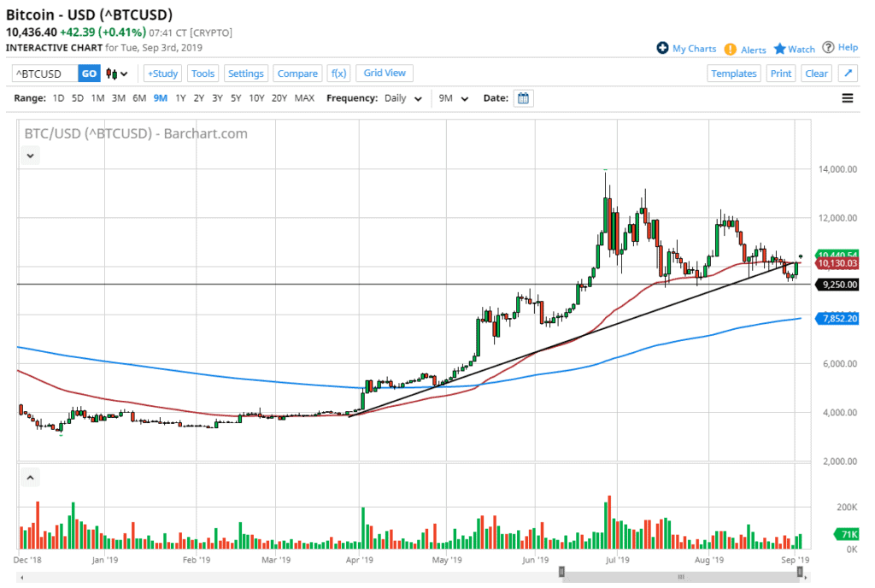
Task: Click the pop-out chart arrow icon
Action: (x=848, y=73)
